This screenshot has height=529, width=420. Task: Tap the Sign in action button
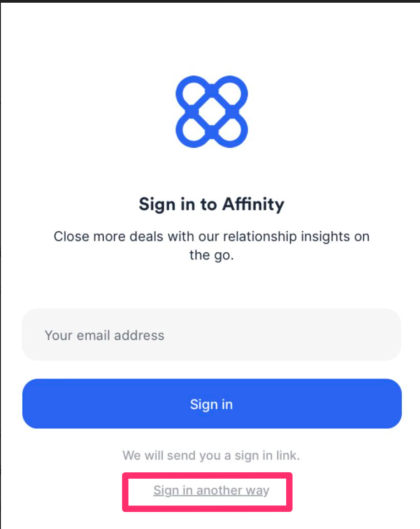click(x=211, y=403)
